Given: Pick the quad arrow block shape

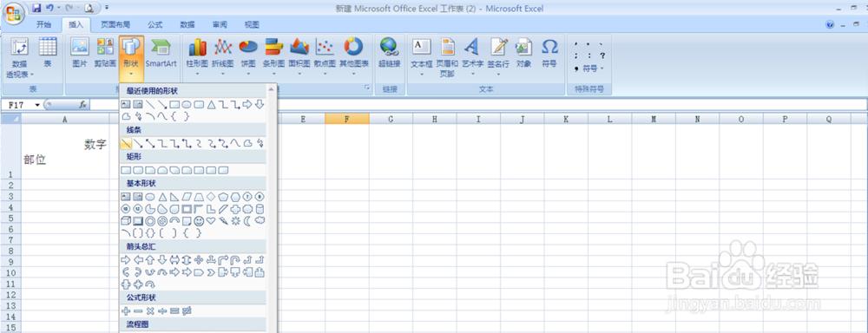Looking at the screenshot, I should tap(199, 259).
